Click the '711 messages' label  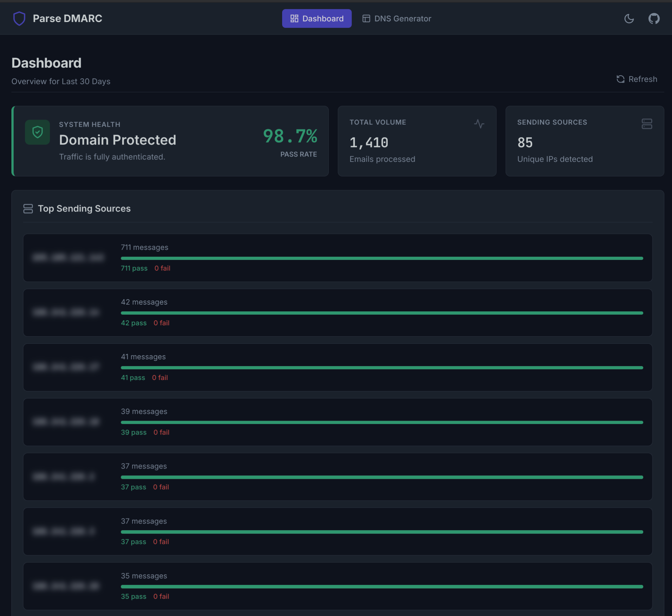[144, 247]
